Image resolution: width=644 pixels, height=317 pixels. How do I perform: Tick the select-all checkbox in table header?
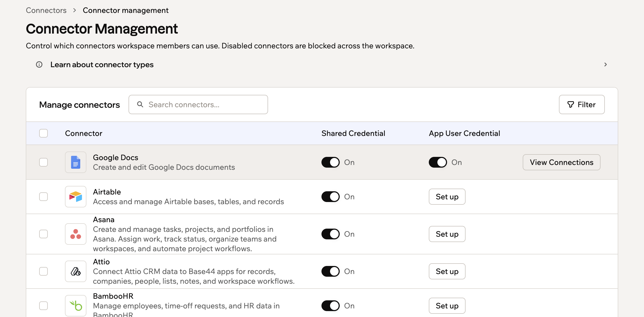[43, 133]
